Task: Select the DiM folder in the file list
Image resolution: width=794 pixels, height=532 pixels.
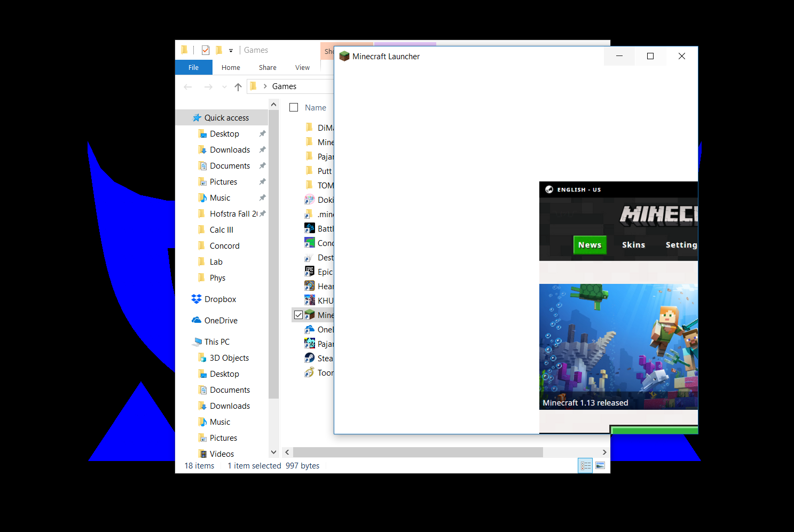Action: pyautogui.click(x=326, y=128)
